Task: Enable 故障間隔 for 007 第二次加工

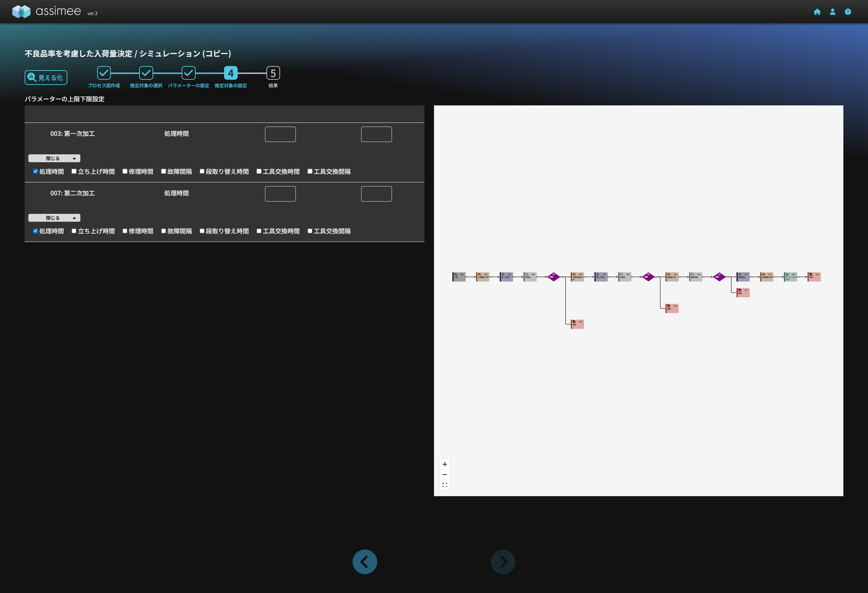Action: 163,231
